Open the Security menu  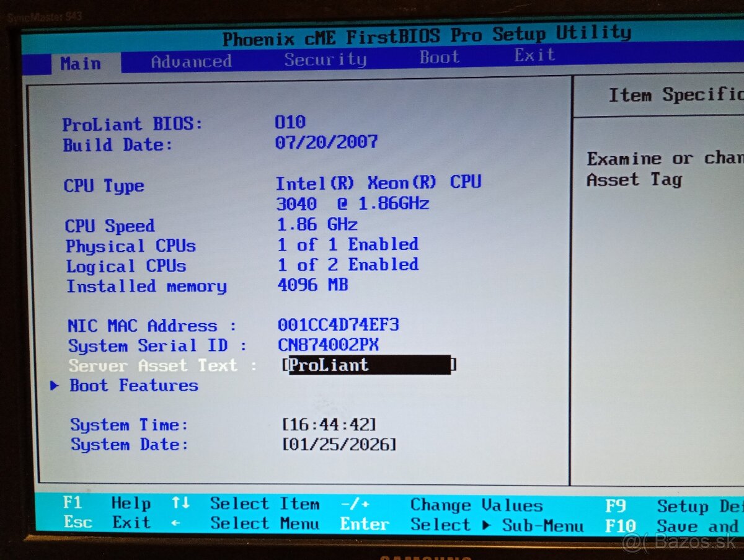pos(325,59)
